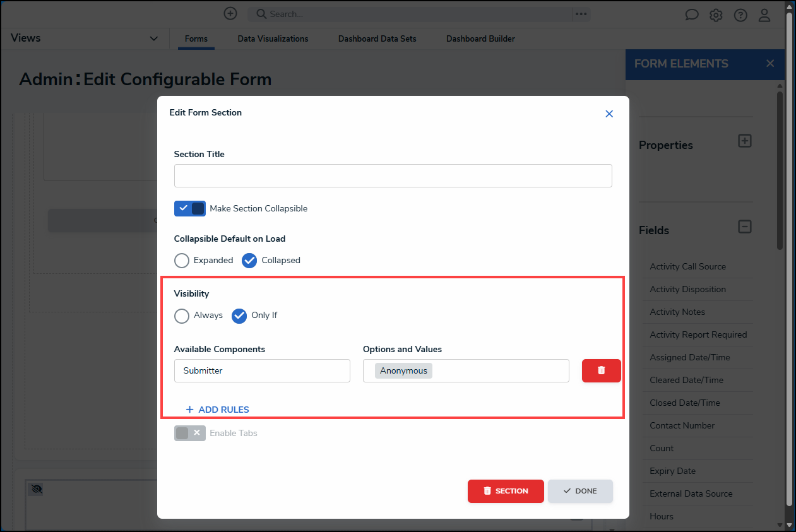Click the hidden eye icon on form section

(x=36, y=489)
